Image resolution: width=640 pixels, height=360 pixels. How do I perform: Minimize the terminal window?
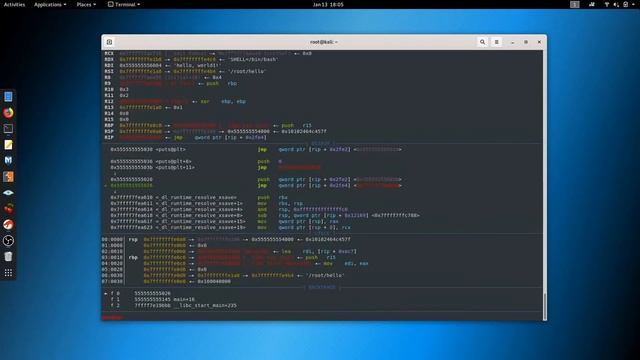pyautogui.click(x=512, y=42)
